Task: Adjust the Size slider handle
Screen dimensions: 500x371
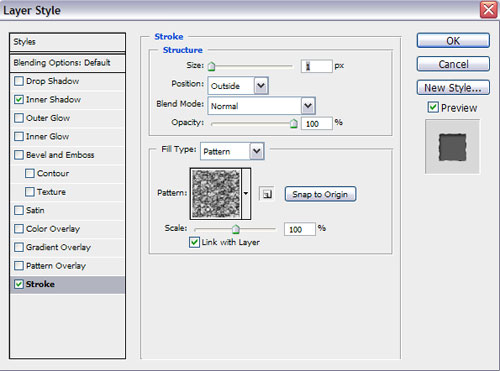Action: pyautogui.click(x=211, y=66)
